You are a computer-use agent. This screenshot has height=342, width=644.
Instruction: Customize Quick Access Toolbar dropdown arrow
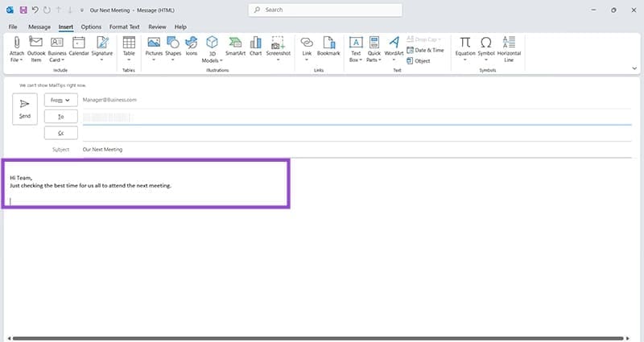[x=82, y=10]
